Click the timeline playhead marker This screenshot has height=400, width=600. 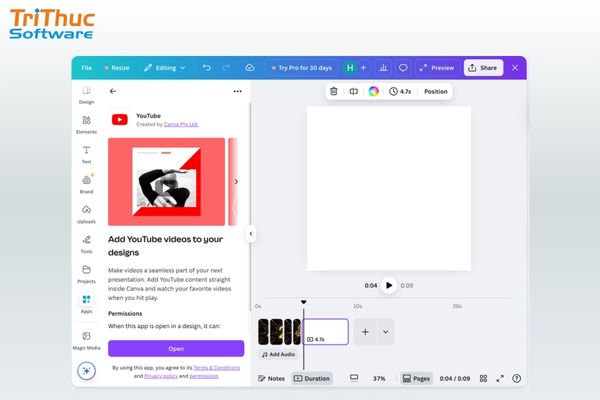pos(303,302)
